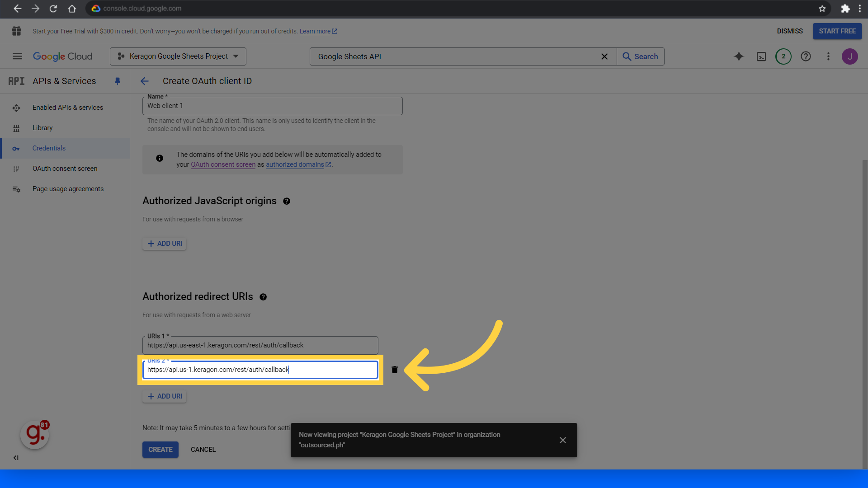The height and width of the screenshot is (488, 868).
Task: Activate Cloud Shell terminal icon
Action: pyautogui.click(x=761, y=56)
